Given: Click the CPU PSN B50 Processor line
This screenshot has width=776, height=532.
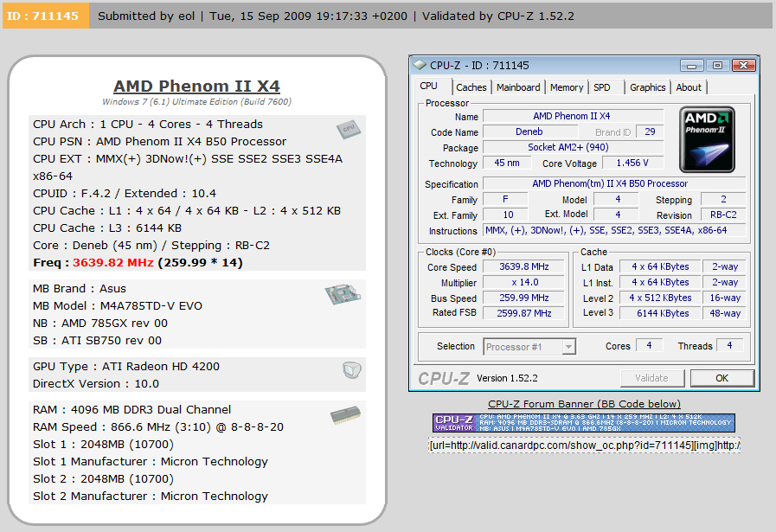Looking at the screenshot, I should 160,142.
